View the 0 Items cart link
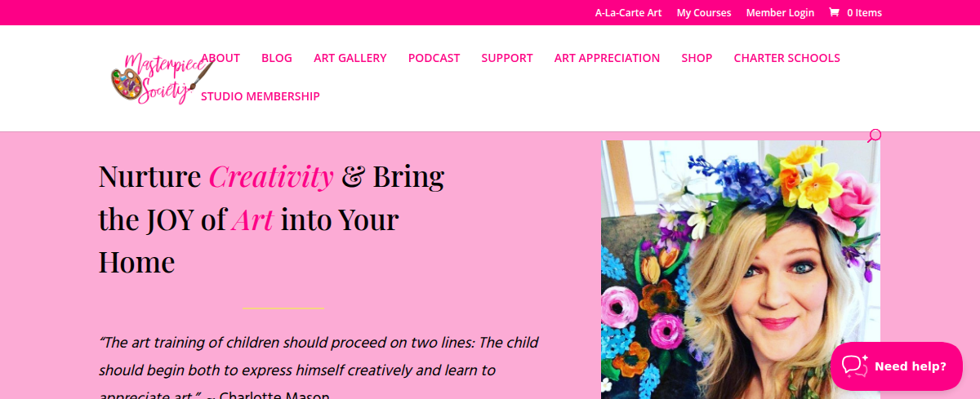Viewport: 980px width, 399px height. pyautogui.click(x=864, y=12)
